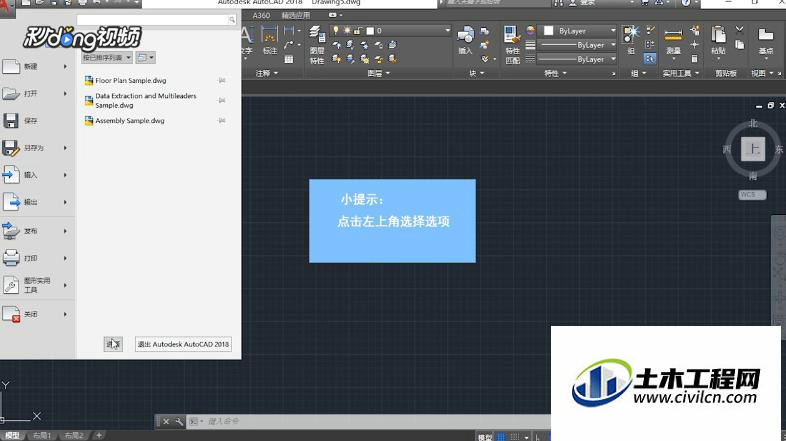Viewport: 786px width, 441px height.
Task: Expand the 实用工具 panel title
Action: (680, 73)
